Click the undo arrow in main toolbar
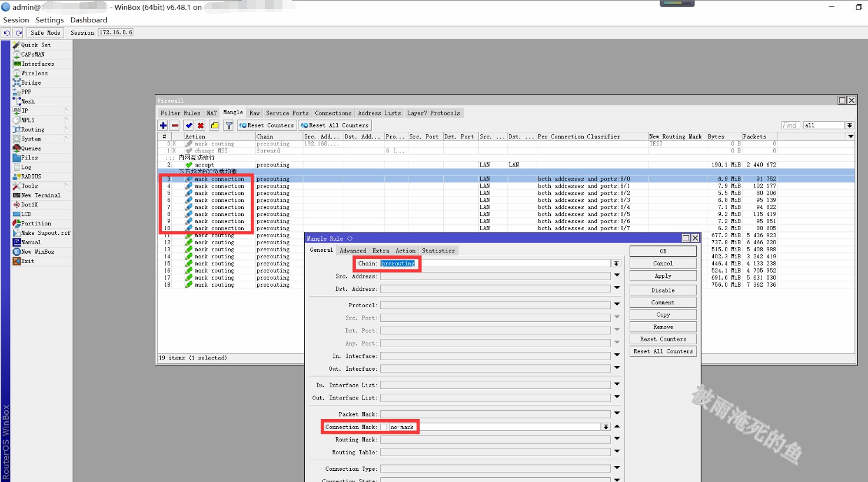The image size is (868, 482). tap(6, 33)
